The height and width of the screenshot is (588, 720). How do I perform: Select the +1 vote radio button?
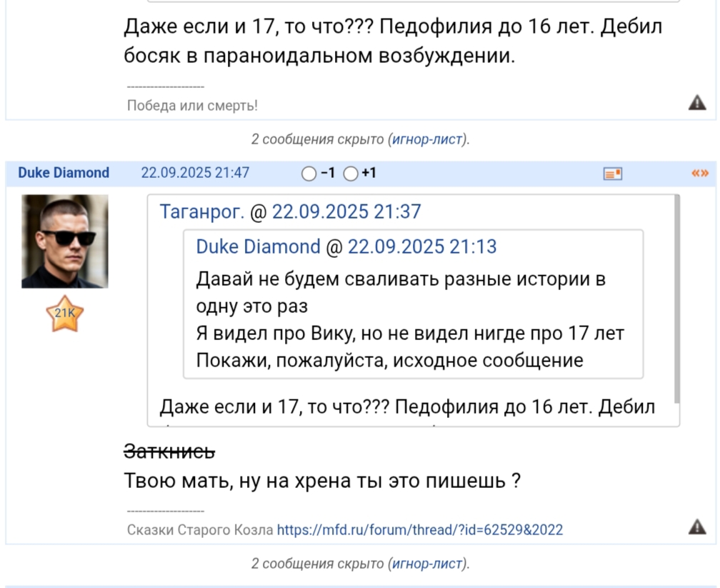[x=351, y=174]
